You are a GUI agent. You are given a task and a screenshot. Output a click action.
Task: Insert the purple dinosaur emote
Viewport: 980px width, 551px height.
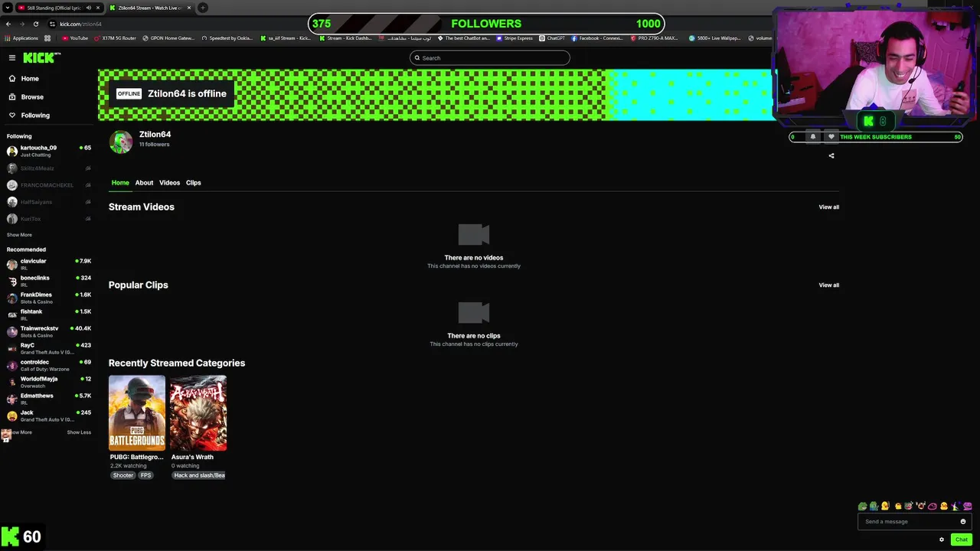click(x=968, y=506)
